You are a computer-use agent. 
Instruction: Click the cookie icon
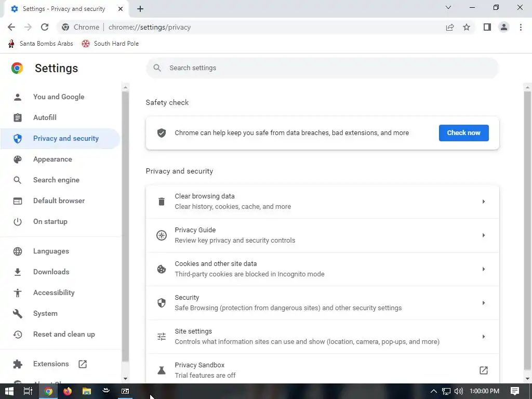click(162, 269)
